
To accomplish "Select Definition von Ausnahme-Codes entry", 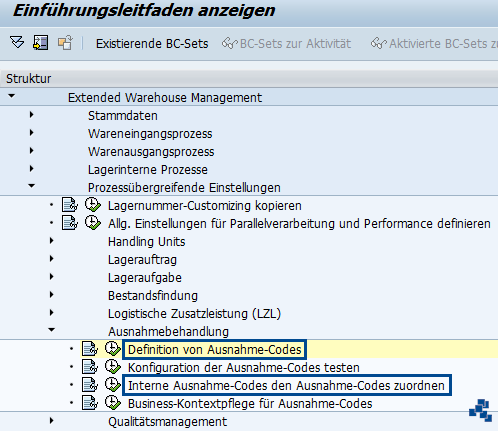I will point(214,350).
